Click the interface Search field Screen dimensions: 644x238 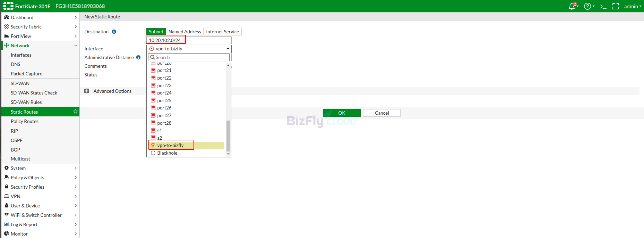189,57
